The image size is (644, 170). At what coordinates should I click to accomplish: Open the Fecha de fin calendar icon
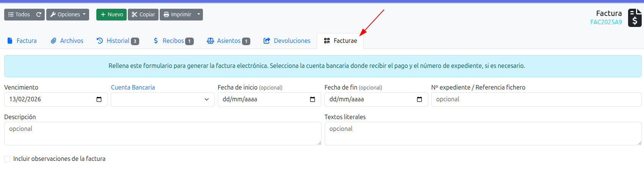pos(419,99)
